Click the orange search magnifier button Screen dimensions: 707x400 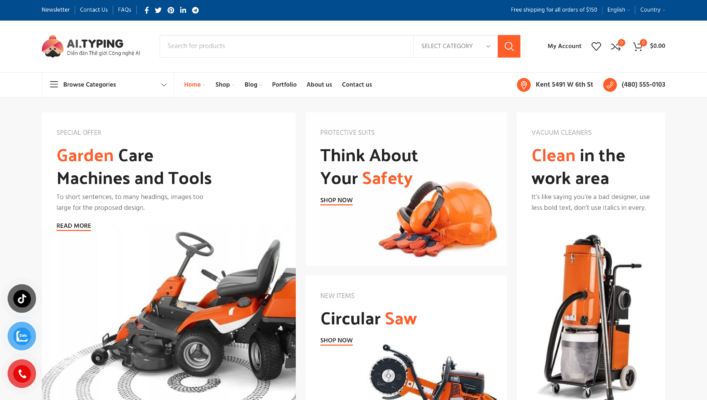pyautogui.click(x=509, y=46)
